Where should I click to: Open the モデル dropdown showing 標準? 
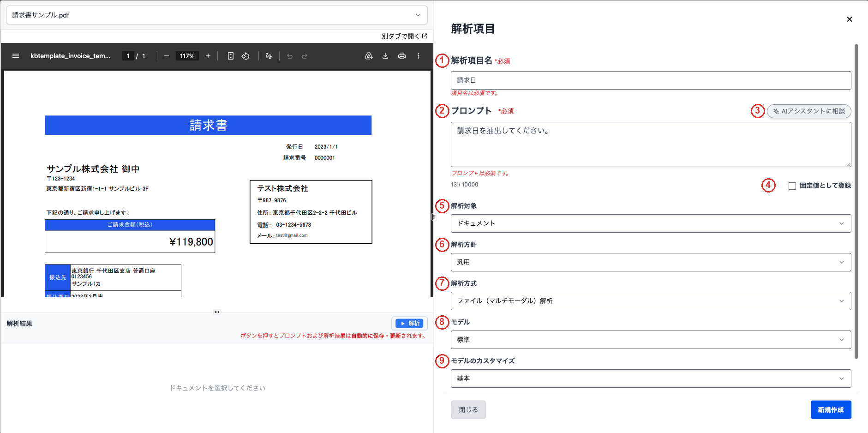click(x=651, y=340)
